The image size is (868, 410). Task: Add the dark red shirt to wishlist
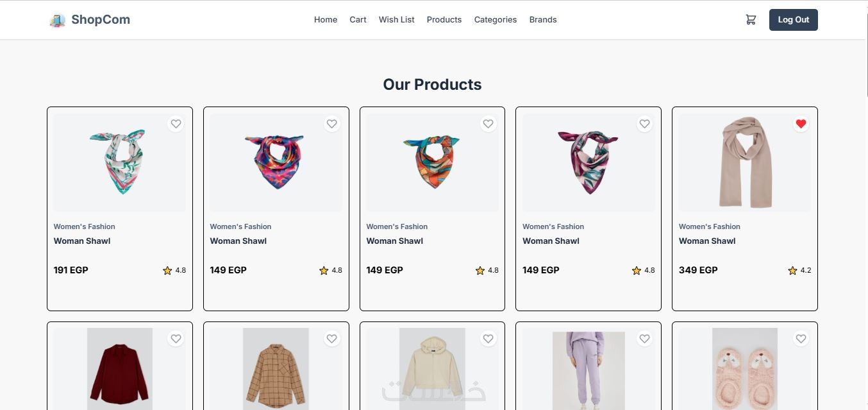pyautogui.click(x=176, y=339)
